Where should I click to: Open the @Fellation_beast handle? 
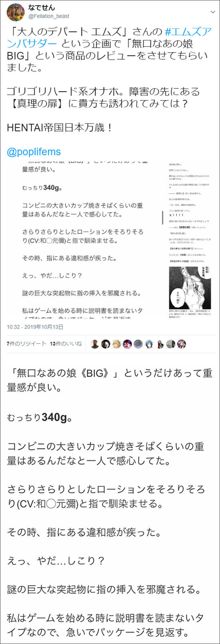coord(48,16)
